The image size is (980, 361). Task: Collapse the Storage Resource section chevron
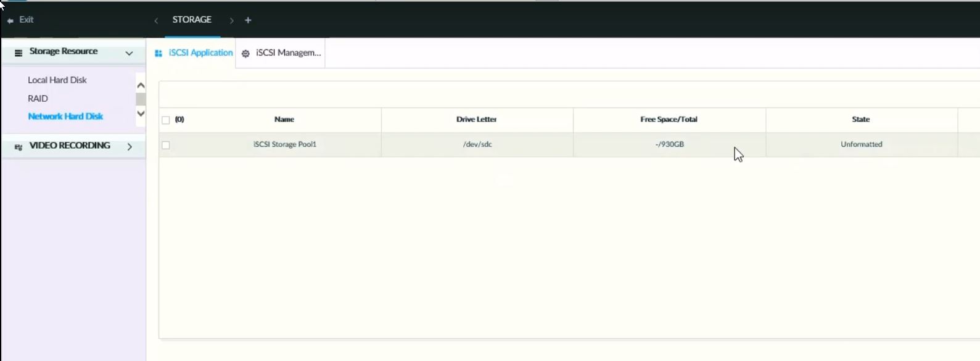[x=129, y=53]
